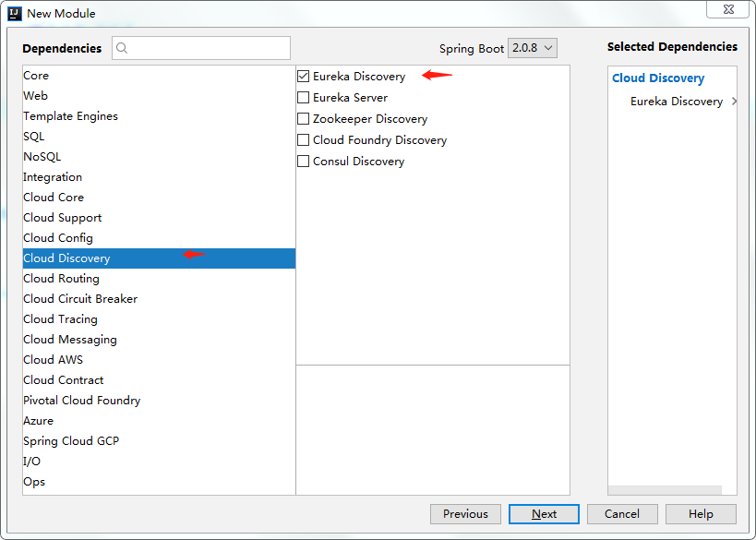This screenshot has width=756, height=540.
Task: Tick the Zookeeper Discovery checkbox
Action: (x=304, y=118)
